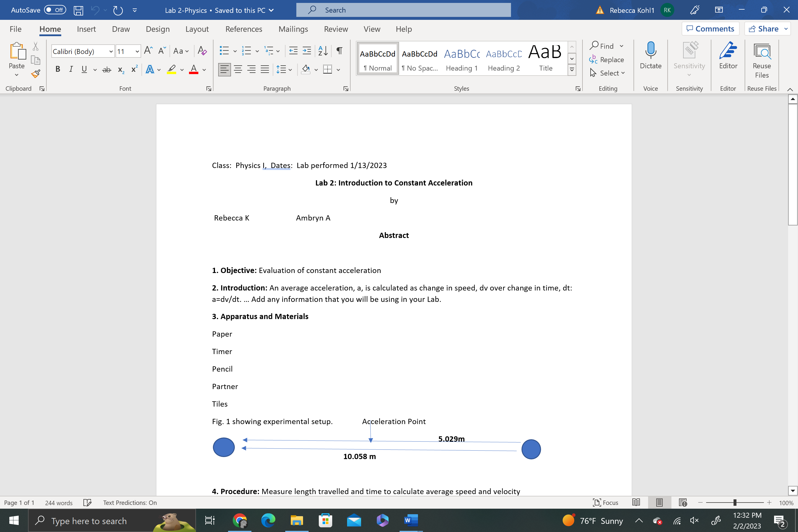Click Replace in Editing group
Screen dimensions: 798x532
point(607,60)
